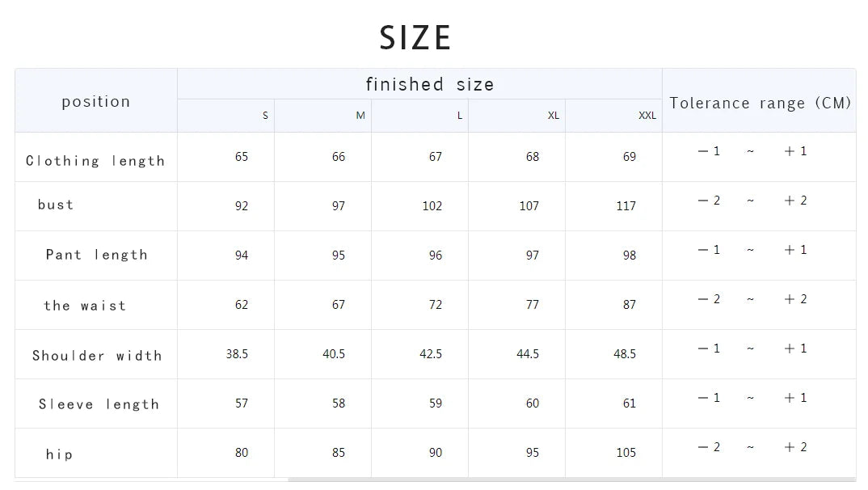The width and height of the screenshot is (868, 490).
Task: Select the S size column header
Action: [265, 116]
